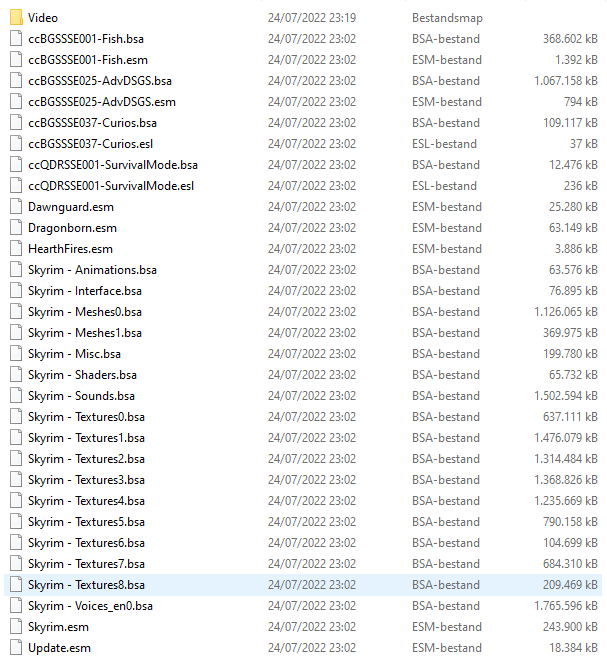The width and height of the screenshot is (607, 665).
Task: Select file name Skyrim - Textures3.bsa
Action: coord(87,480)
